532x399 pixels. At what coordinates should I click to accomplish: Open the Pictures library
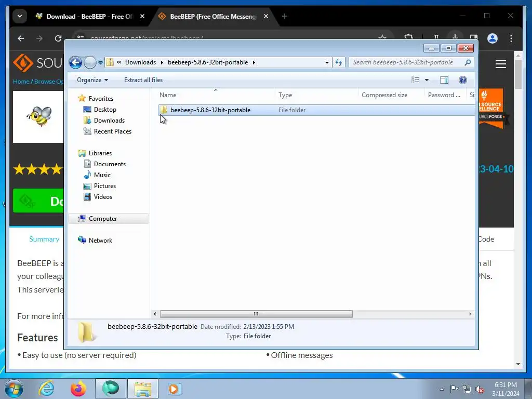tap(105, 186)
